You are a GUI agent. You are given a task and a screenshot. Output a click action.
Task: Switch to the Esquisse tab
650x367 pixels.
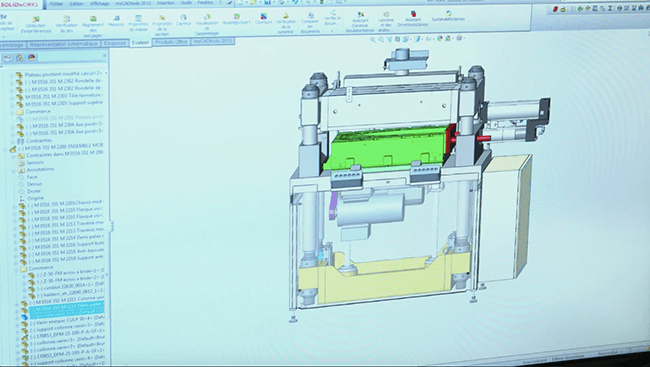[x=114, y=43]
